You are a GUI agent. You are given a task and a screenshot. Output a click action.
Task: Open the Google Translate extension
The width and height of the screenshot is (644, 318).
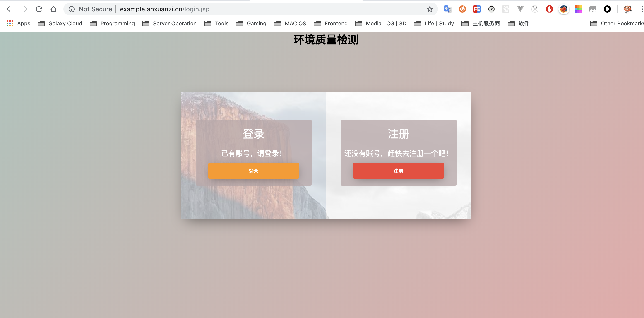coord(447,9)
